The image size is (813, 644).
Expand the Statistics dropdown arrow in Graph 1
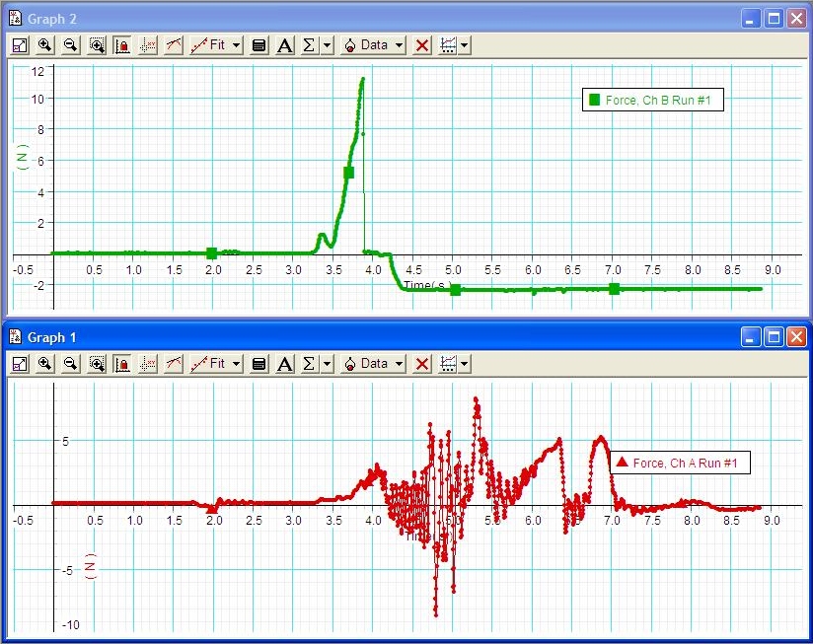(x=327, y=364)
